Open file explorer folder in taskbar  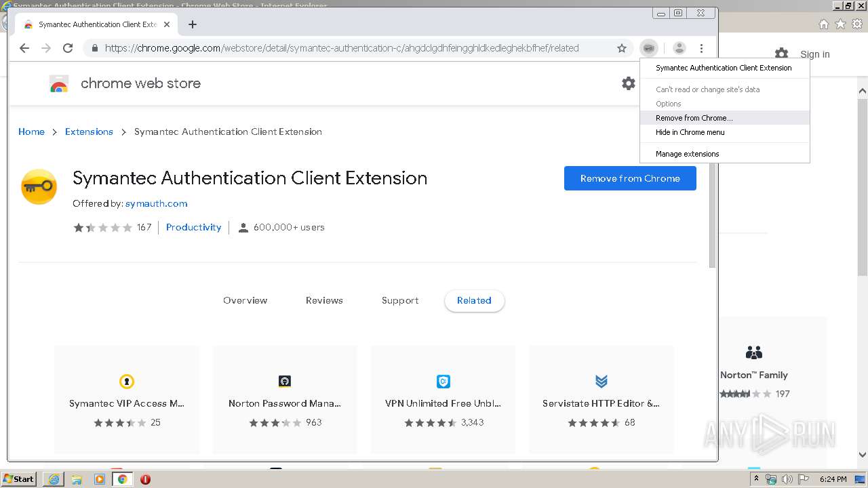(77, 479)
